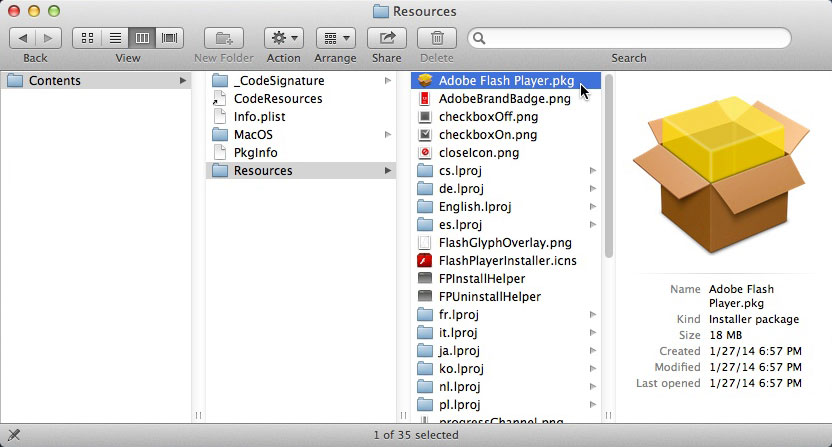Click the Resources column vertical scrollbar
Screen dimensions: 832x447
pos(608,166)
